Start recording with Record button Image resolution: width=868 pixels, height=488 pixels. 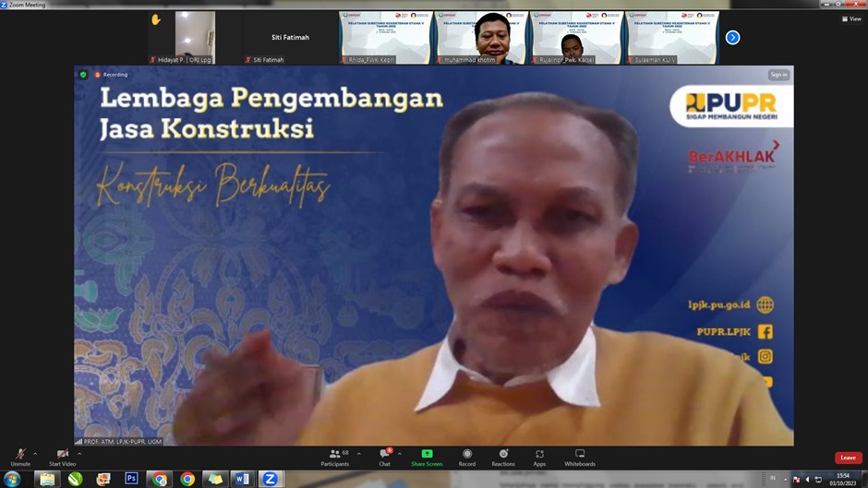[467, 457]
